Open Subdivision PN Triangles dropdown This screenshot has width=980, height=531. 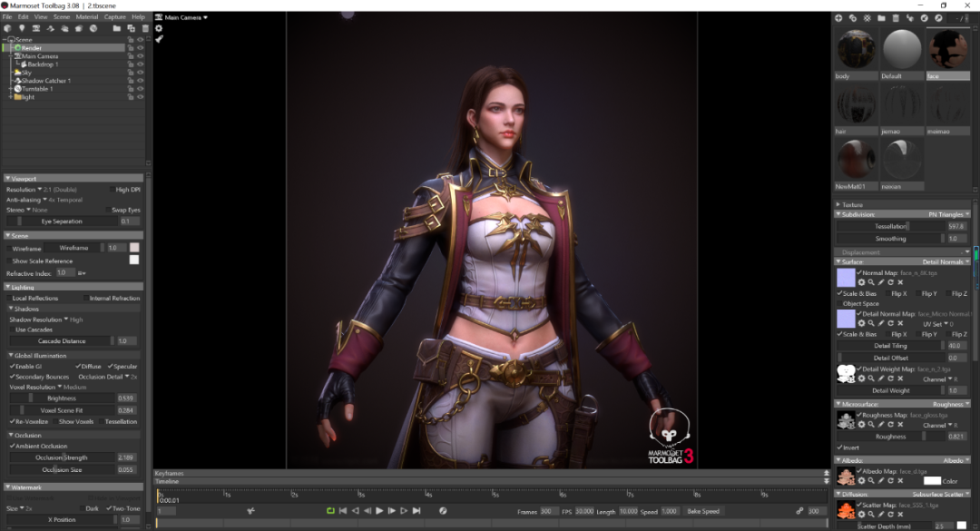[948, 214]
